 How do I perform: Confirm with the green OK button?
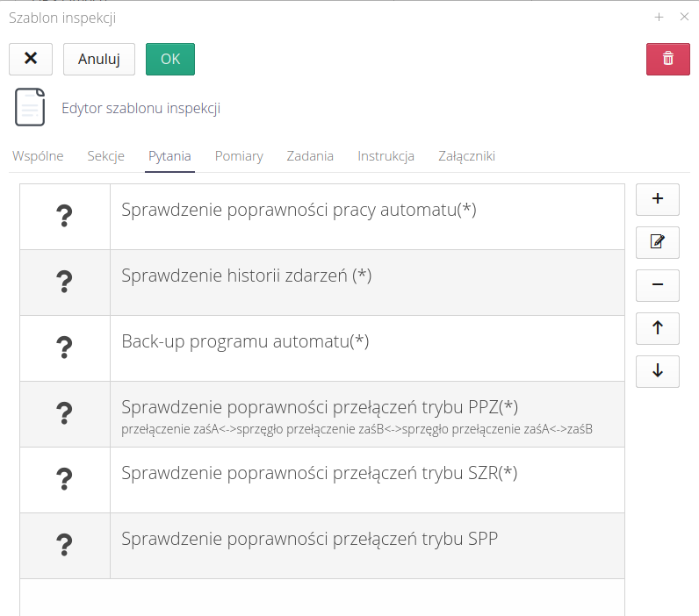(170, 59)
